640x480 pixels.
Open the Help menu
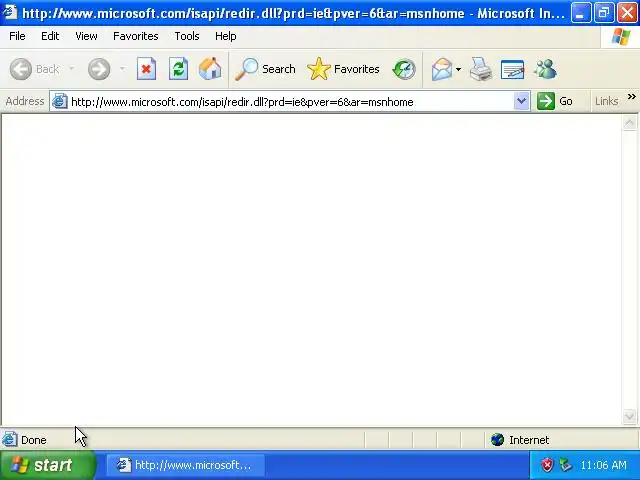coord(226,36)
